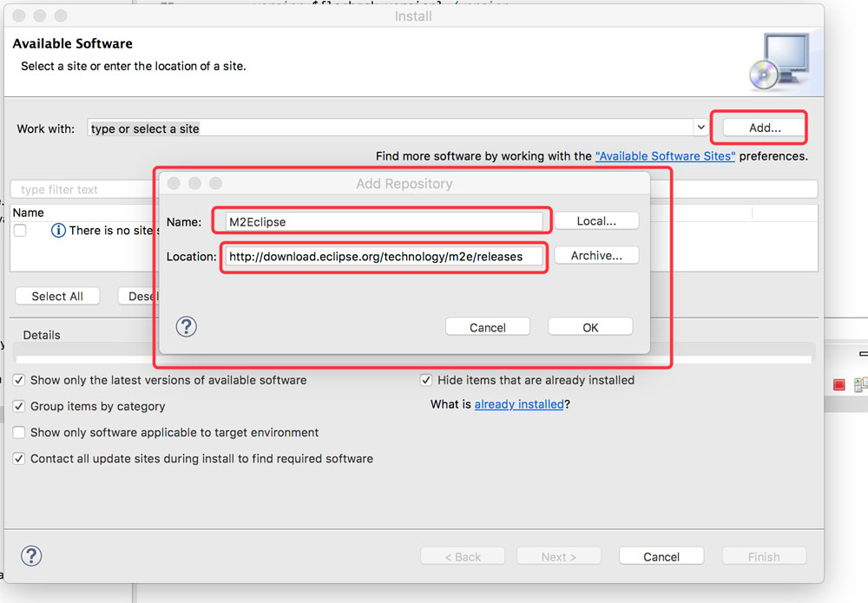Click the Name field containing M2Eclipse
The height and width of the screenshot is (603, 868).
click(382, 221)
